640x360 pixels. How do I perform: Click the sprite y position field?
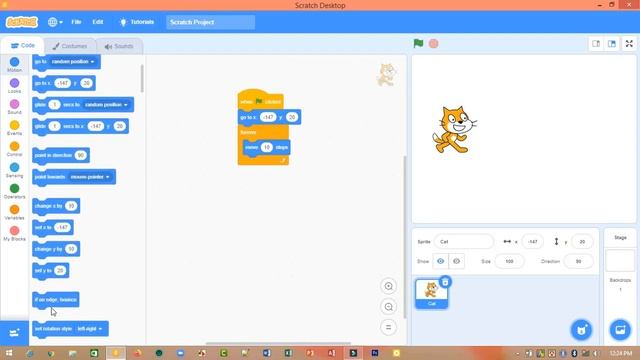[x=582, y=242]
